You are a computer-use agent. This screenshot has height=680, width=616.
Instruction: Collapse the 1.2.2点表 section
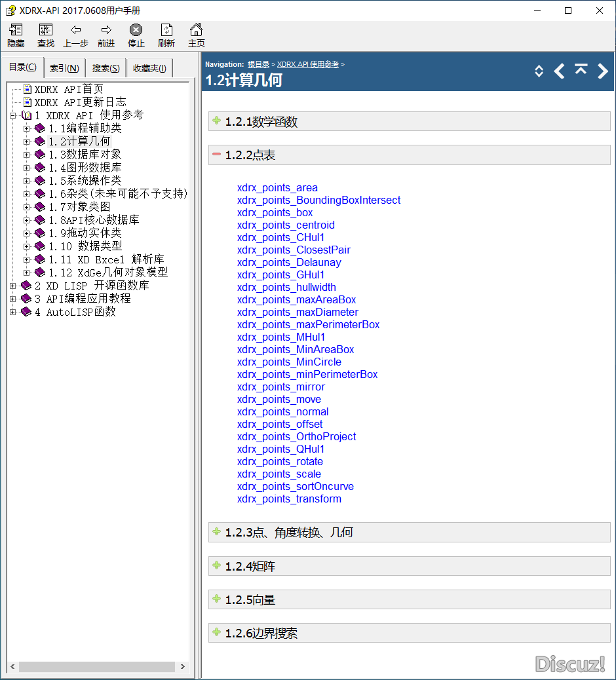pyautogui.click(x=217, y=155)
